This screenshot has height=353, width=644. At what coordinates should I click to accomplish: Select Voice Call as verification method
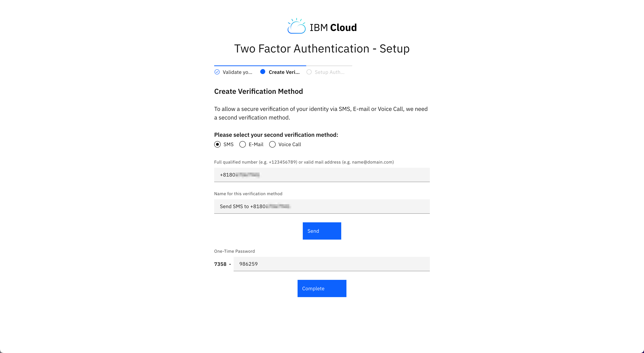272,144
